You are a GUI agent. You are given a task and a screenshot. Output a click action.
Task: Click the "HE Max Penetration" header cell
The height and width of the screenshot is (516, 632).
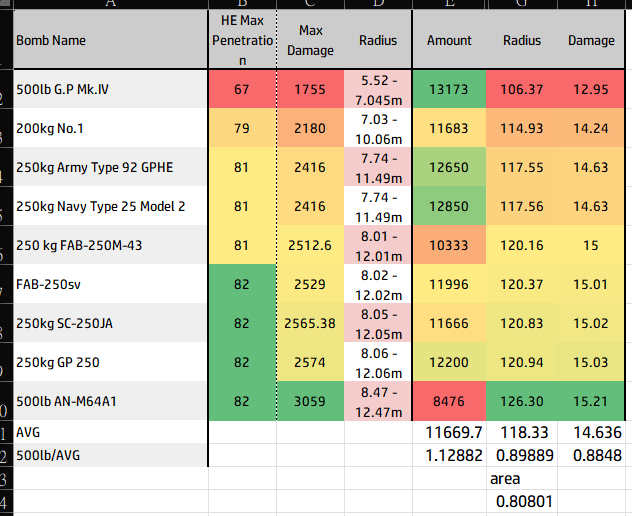point(243,41)
